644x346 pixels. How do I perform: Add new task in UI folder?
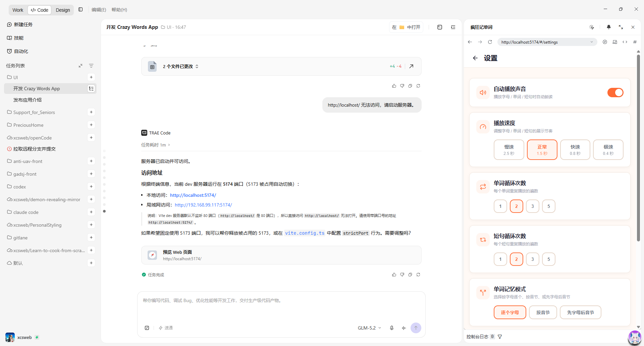[x=91, y=77]
